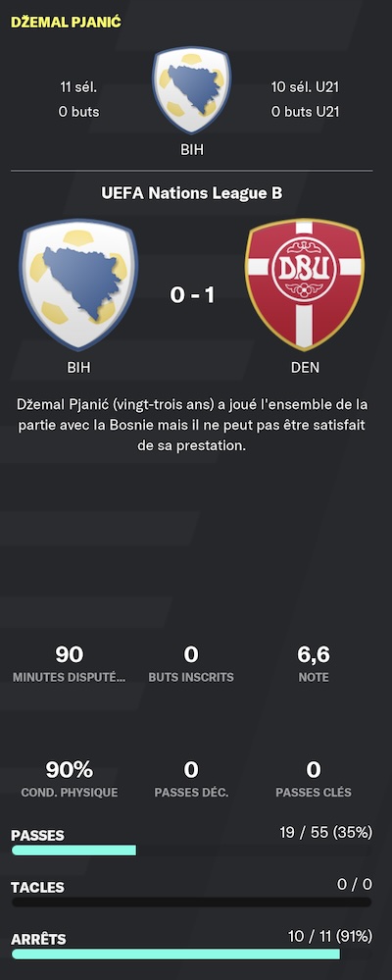Click the 90% cond. physique stat
392x980 pixels.
[x=69, y=778]
